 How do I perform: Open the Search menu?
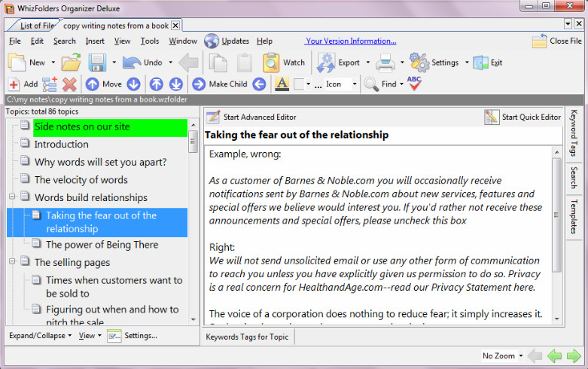(x=65, y=41)
